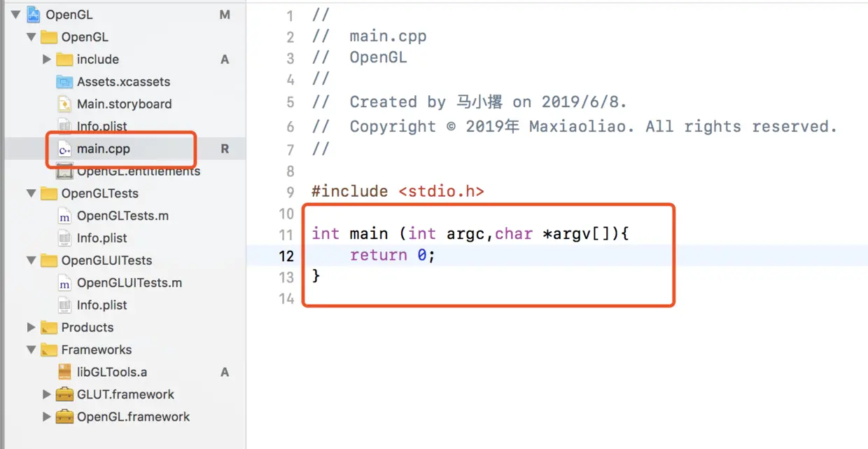Click the Created by comment line
Screen dimensions: 868x449
(470, 102)
